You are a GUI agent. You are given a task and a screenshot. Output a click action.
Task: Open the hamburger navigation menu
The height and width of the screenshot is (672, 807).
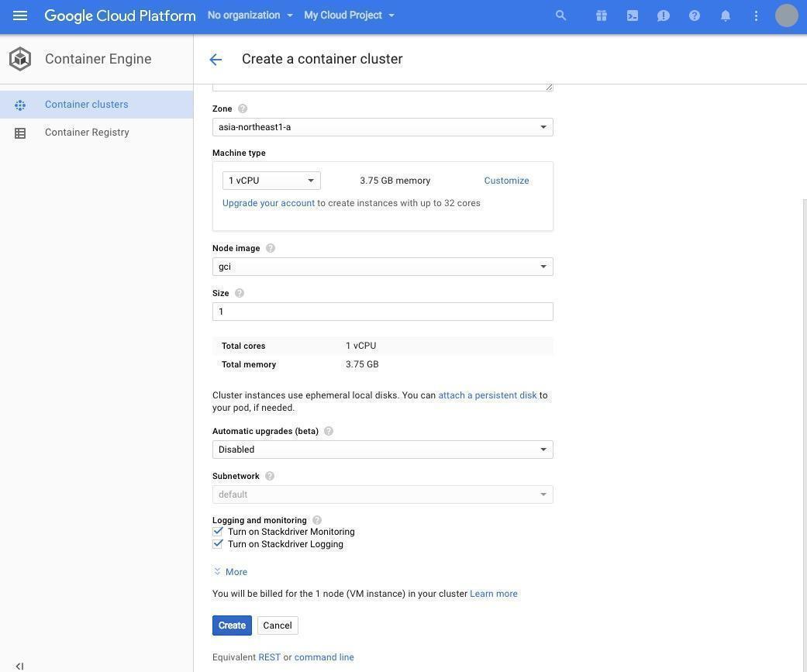[20, 16]
